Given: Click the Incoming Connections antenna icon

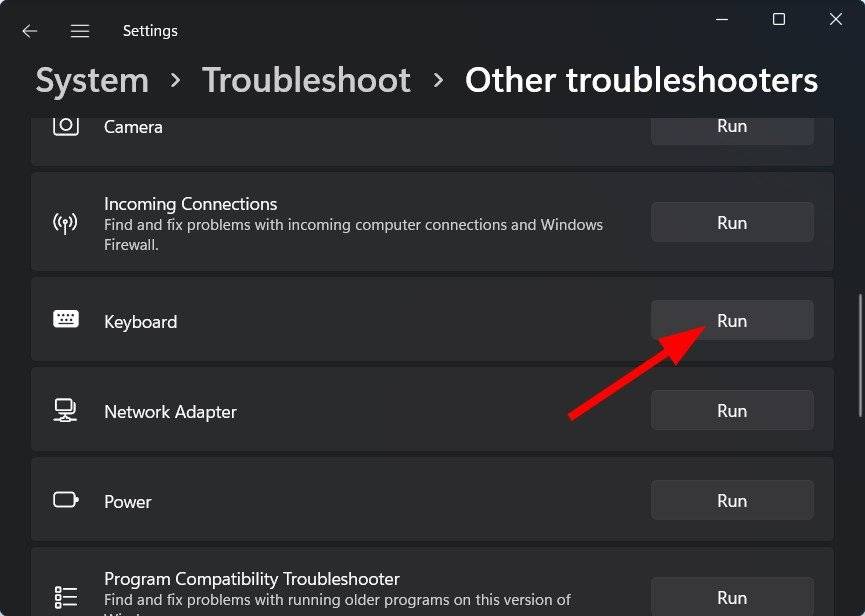Looking at the screenshot, I should pyautogui.click(x=65, y=222).
